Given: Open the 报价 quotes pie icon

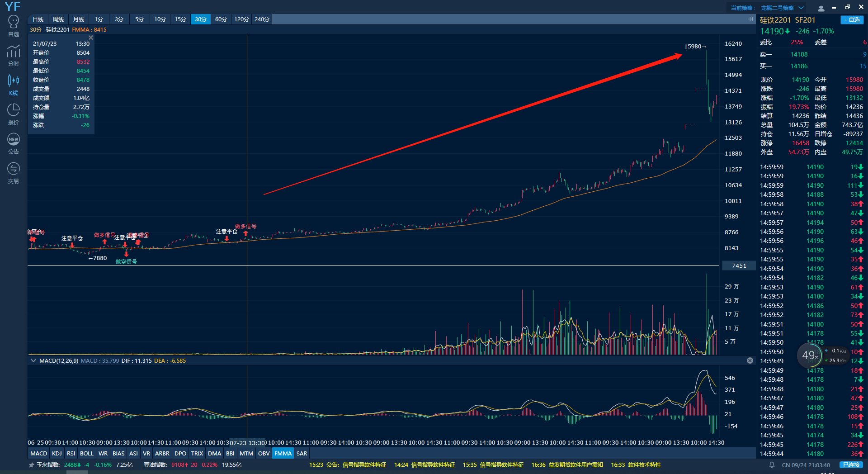Looking at the screenshot, I should (14, 114).
